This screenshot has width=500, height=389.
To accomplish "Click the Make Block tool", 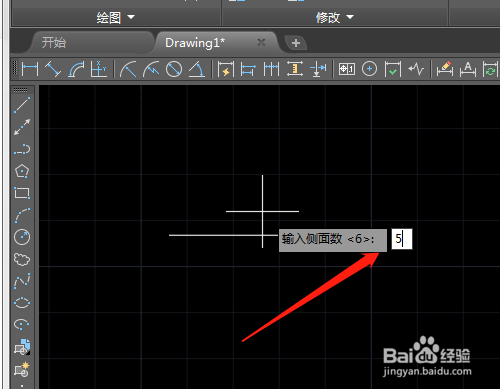I will click(x=22, y=369).
